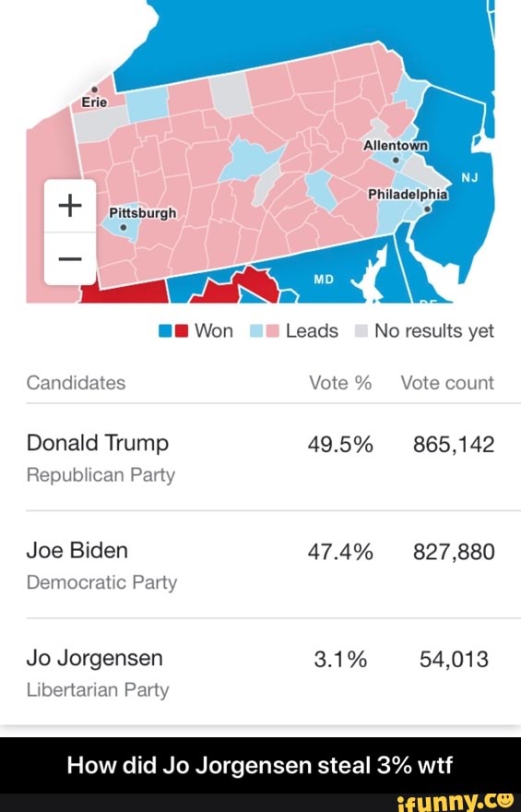The height and width of the screenshot is (812, 521).
Task: Click the Candidates column header
Action: pos(76,383)
